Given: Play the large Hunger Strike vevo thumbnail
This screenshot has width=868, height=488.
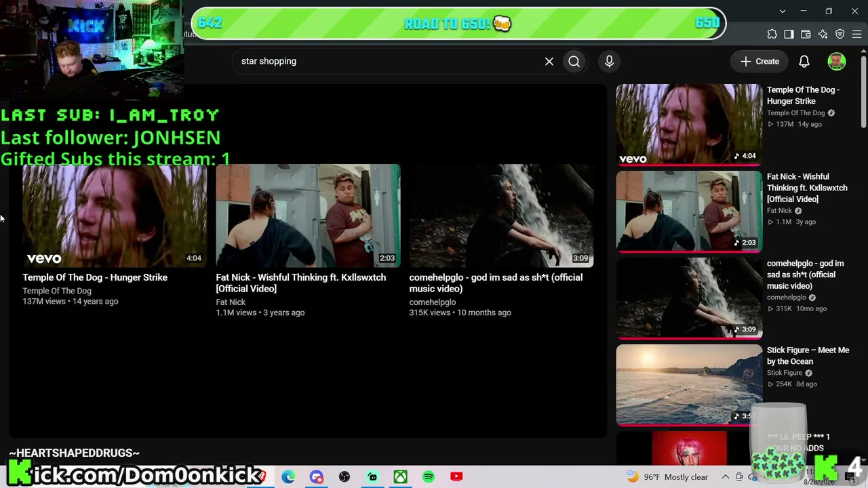Looking at the screenshot, I should coord(115,216).
